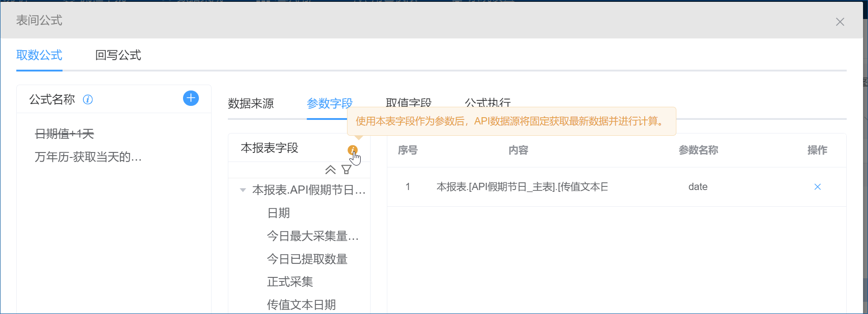This screenshot has height=314, width=868.
Task: Delete parameter row 1 with the X icon
Action: coord(818,187)
